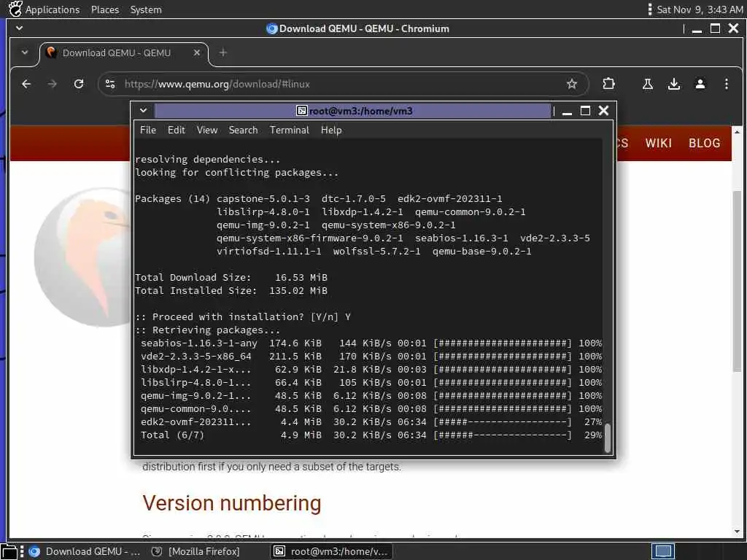Click the clock Sat Nov 9

(700, 9)
